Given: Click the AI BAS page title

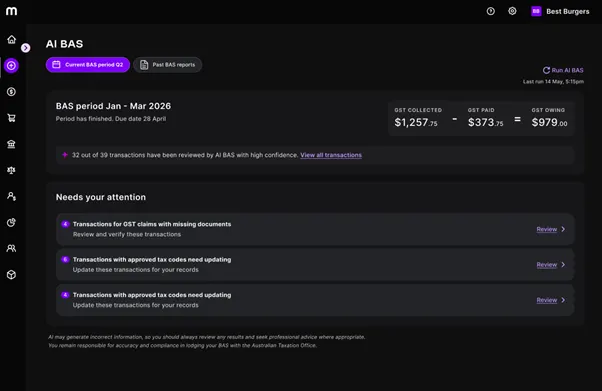Looking at the screenshot, I should [x=64, y=44].
